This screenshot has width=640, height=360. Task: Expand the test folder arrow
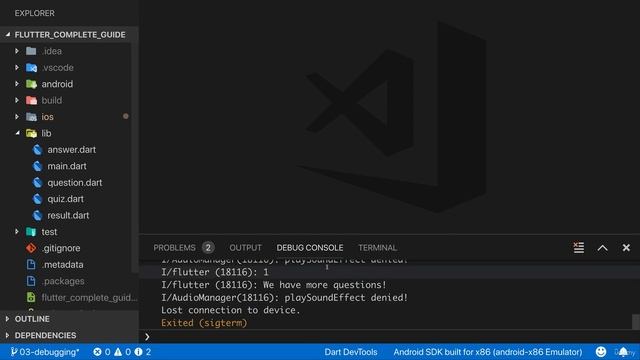click(17, 231)
